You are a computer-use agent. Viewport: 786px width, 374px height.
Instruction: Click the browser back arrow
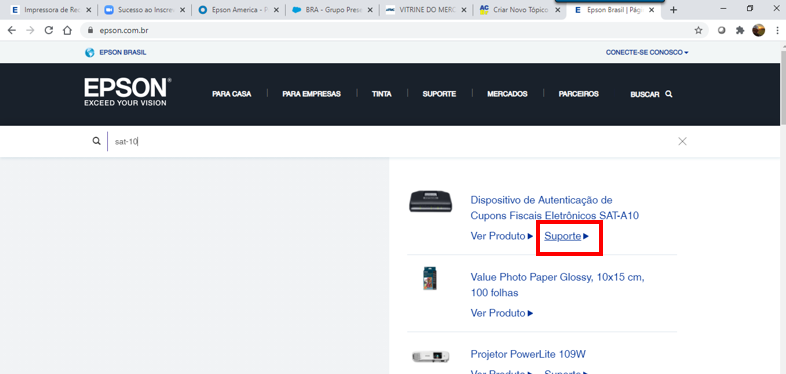[x=12, y=31]
